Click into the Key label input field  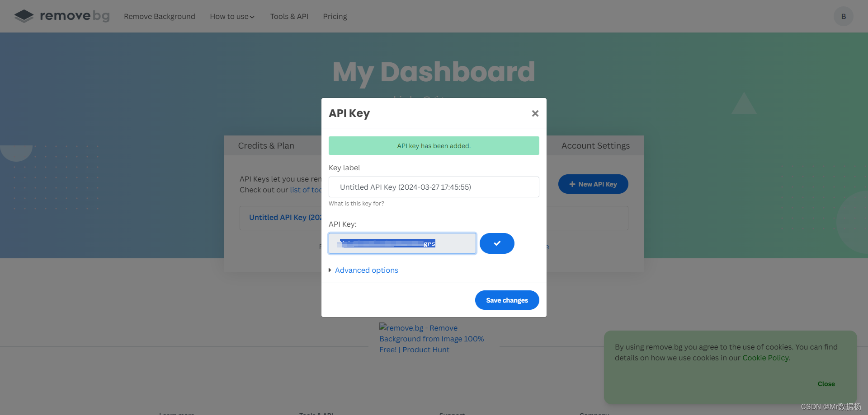[x=434, y=187]
